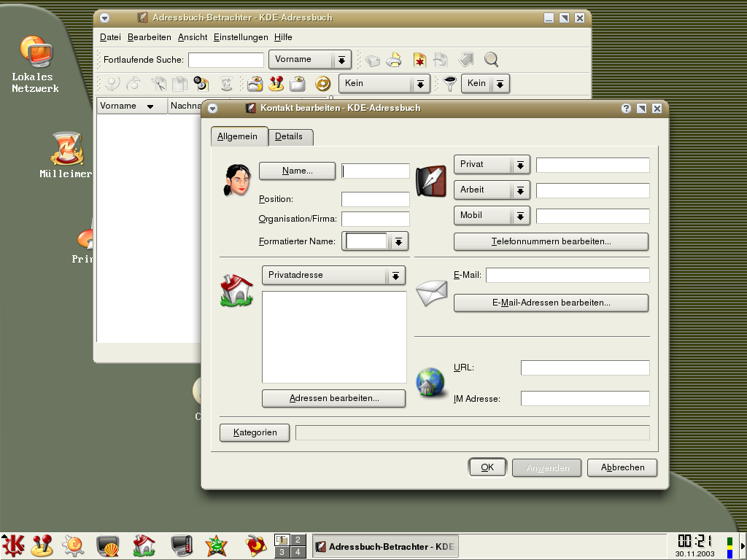Click the address text area under Privatadresse
Screen dimensions: 747x560
pos(334,337)
